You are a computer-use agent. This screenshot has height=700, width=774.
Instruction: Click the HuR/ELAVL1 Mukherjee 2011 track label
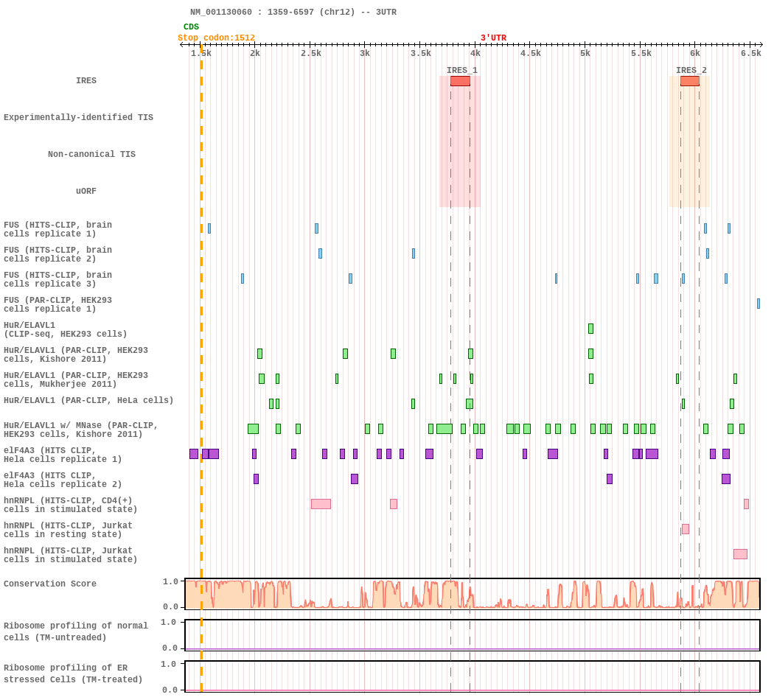76,380
